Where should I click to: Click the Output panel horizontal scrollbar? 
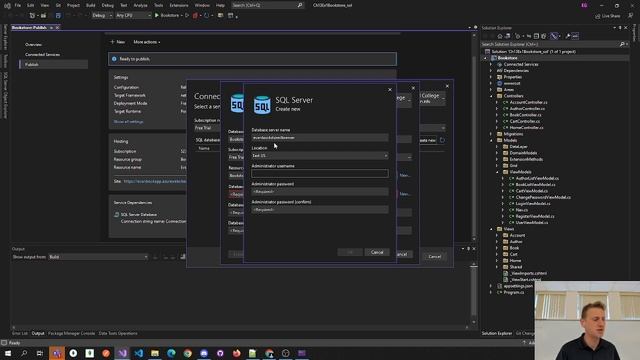241,327
